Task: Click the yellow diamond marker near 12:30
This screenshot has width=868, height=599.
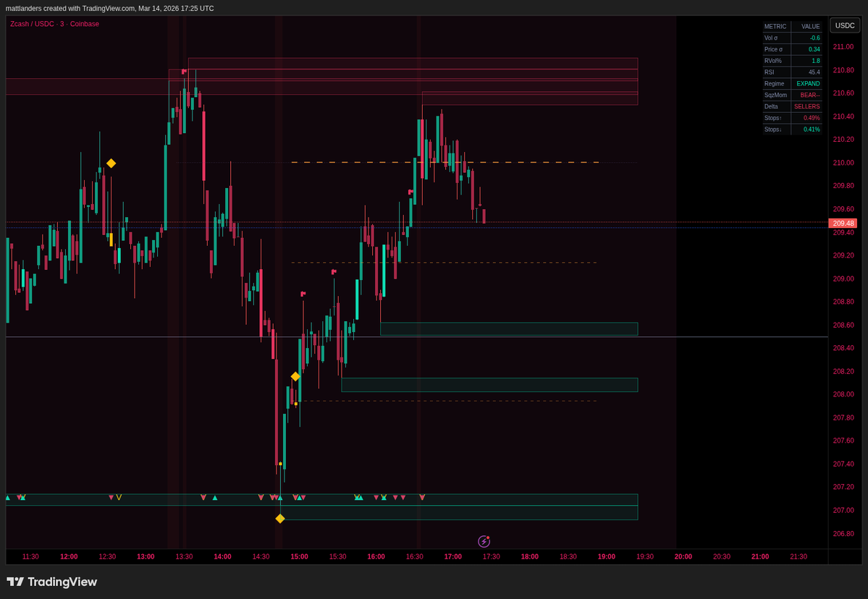Action: coord(111,163)
